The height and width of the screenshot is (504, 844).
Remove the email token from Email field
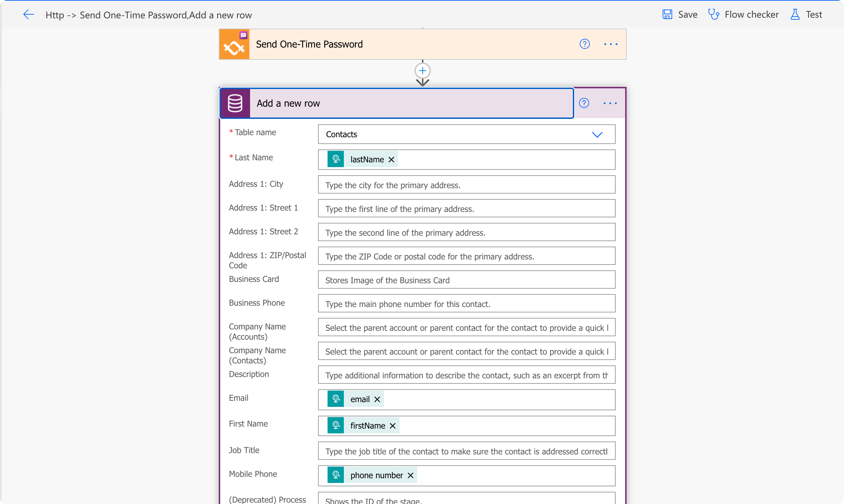pyautogui.click(x=377, y=398)
